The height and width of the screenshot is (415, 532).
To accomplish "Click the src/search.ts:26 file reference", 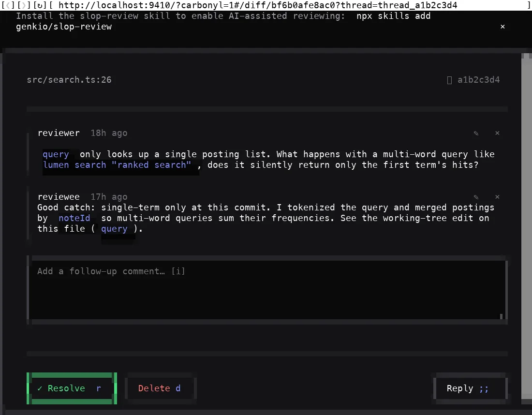I will coord(69,80).
